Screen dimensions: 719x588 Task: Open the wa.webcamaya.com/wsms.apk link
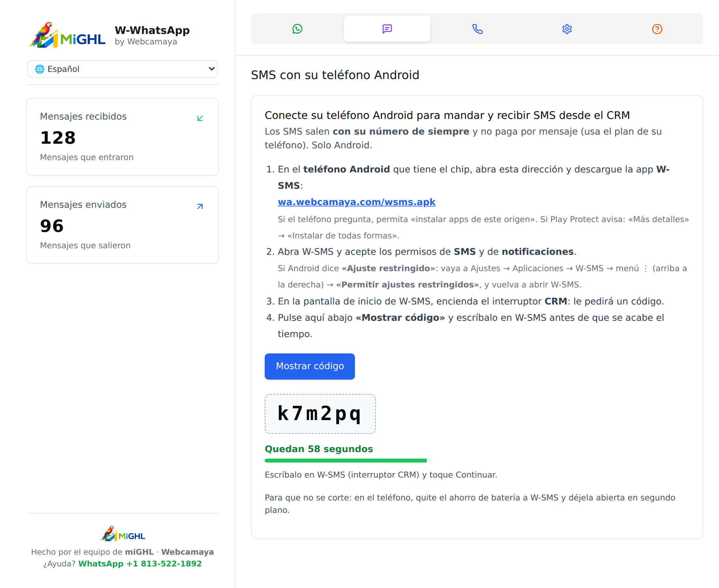coord(357,202)
